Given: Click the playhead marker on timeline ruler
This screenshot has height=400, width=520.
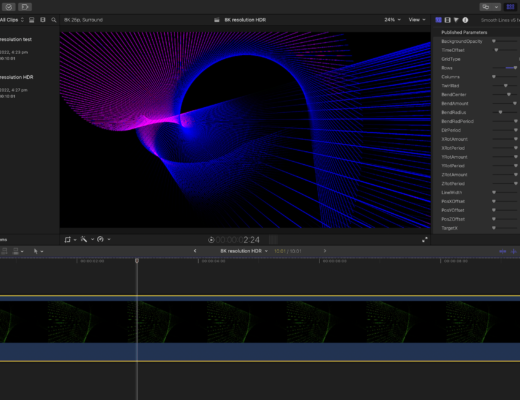Looking at the screenshot, I should click(x=137, y=260).
